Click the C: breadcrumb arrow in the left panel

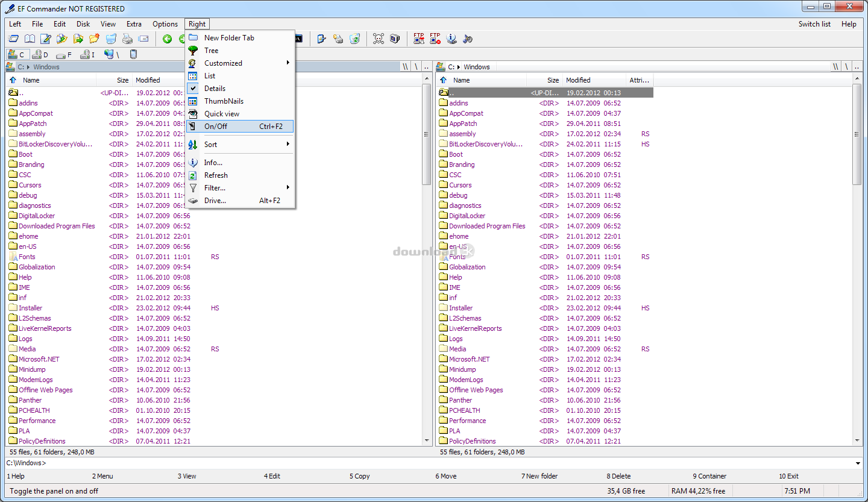click(x=27, y=67)
